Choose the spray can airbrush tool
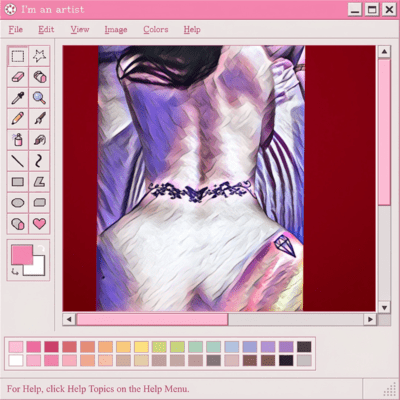400x400 pixels. [x=18, y=140]
